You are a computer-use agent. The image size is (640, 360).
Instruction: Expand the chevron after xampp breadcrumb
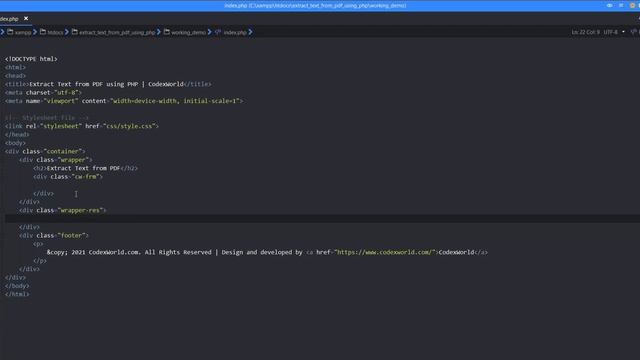pyautogui.click(x=35, y=32)
